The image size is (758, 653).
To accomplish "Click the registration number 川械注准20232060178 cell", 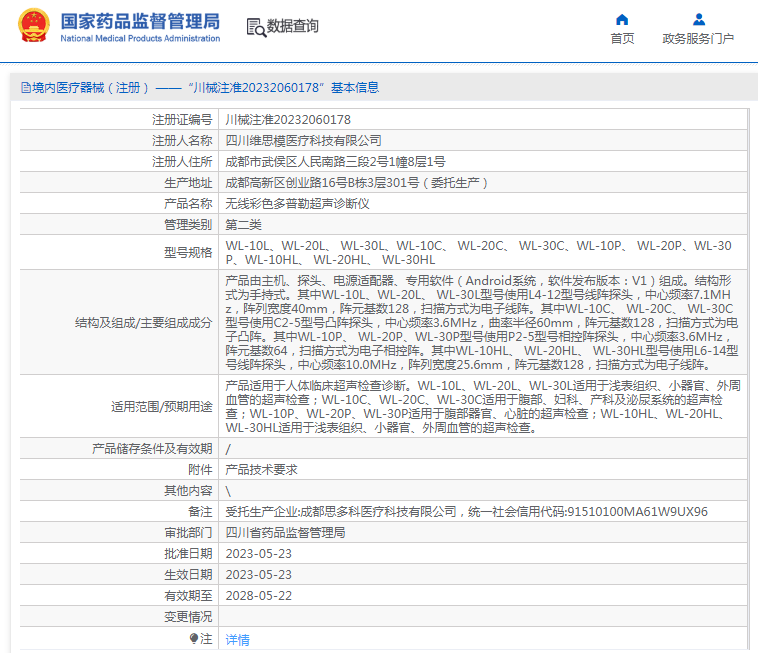I will [x=288, y=119].
